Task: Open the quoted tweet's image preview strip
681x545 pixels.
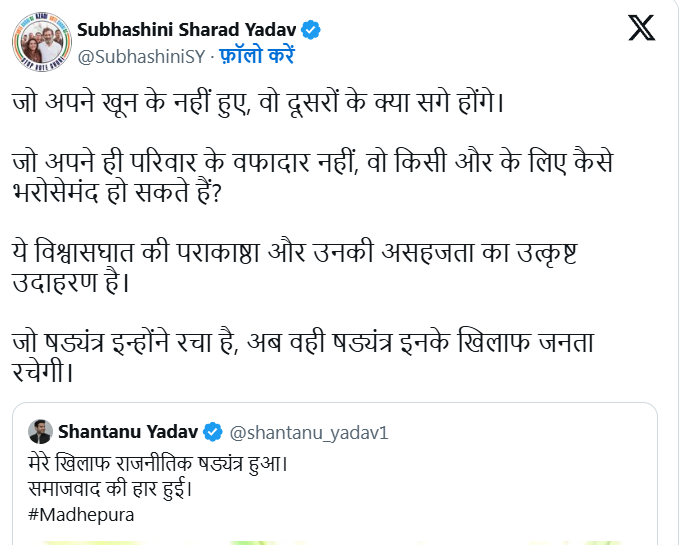Action: pos(340,540)
